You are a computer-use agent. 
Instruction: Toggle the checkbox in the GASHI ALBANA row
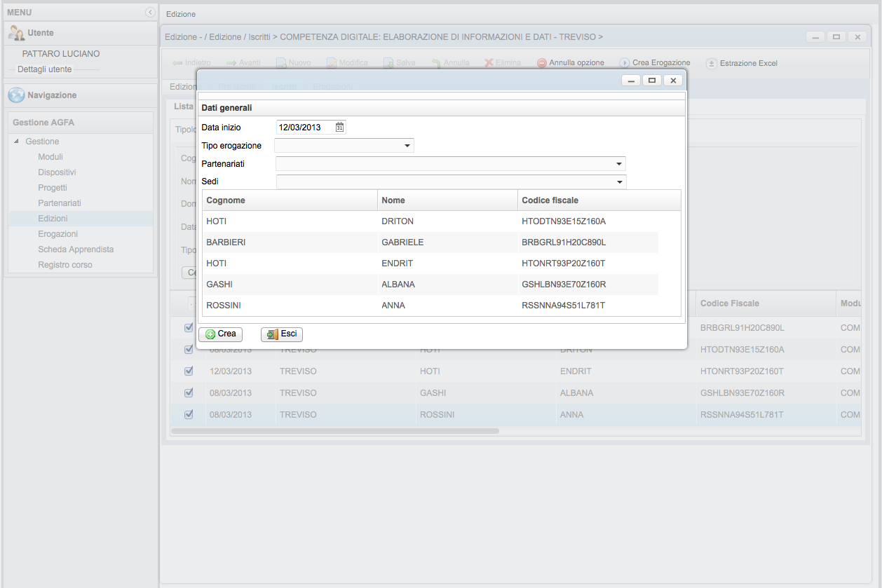[189, 392]
